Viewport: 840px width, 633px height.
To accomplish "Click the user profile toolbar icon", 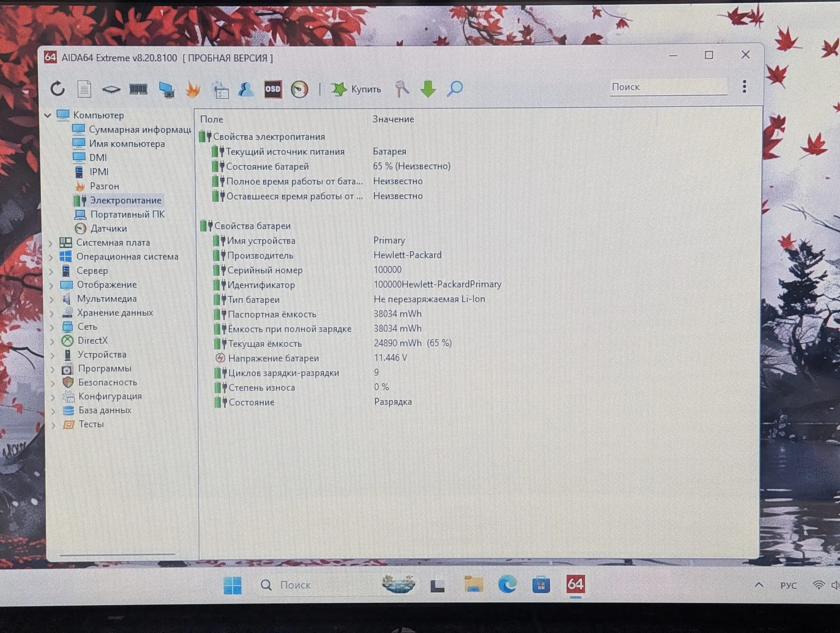I will pyautogui.click(x=246, y=89).
